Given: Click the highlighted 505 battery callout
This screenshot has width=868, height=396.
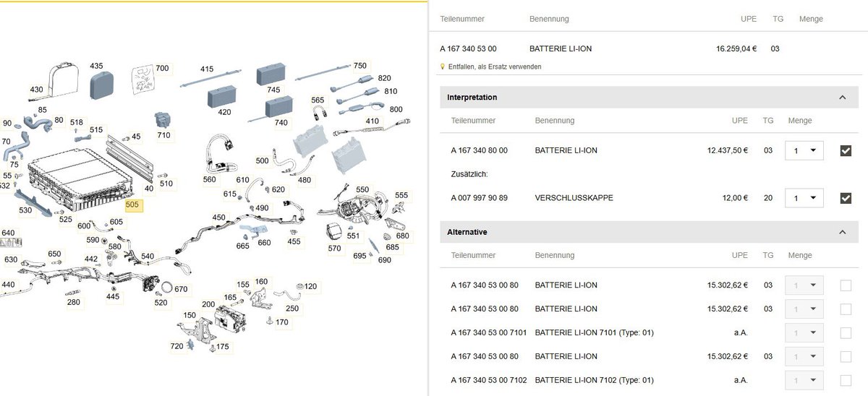Looking at the screenshot, I should coord(132,205).
